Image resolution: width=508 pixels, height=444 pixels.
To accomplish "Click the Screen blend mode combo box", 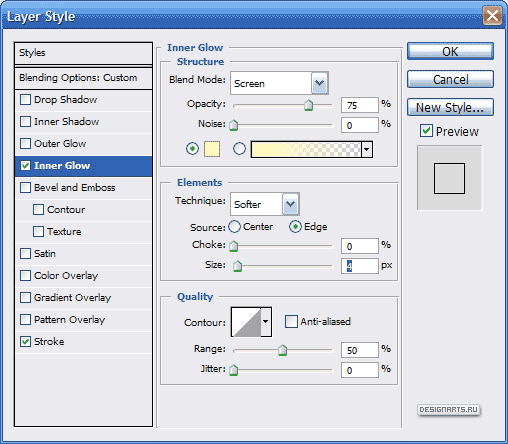I will pos(279,83).
